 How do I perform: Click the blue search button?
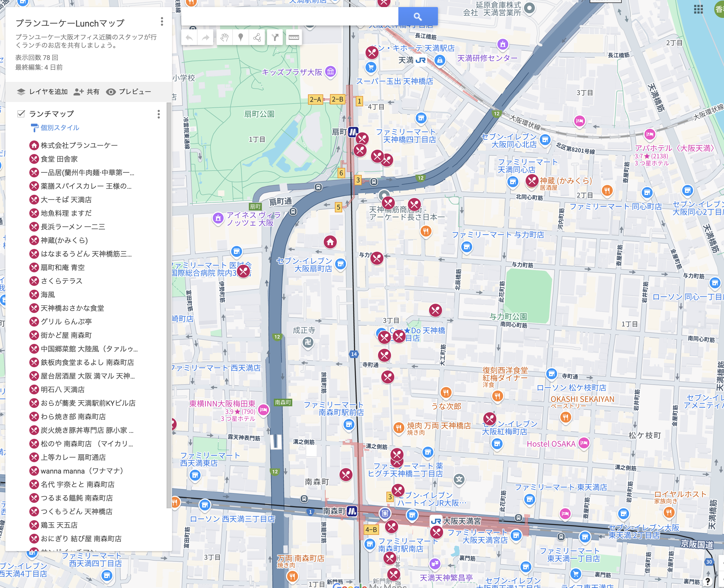tap(418, 16)
